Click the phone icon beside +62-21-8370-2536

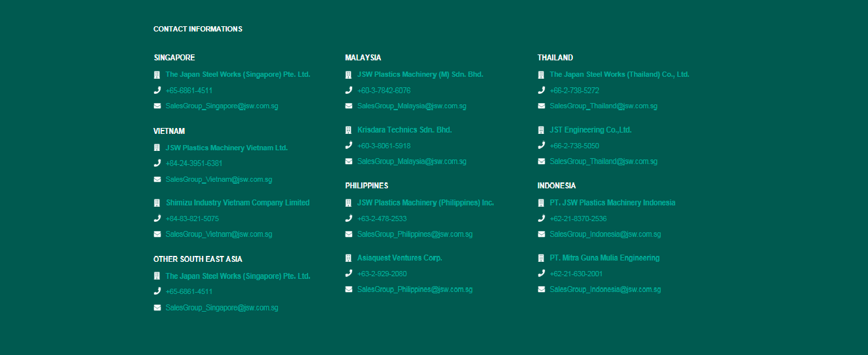click(542, 219)
